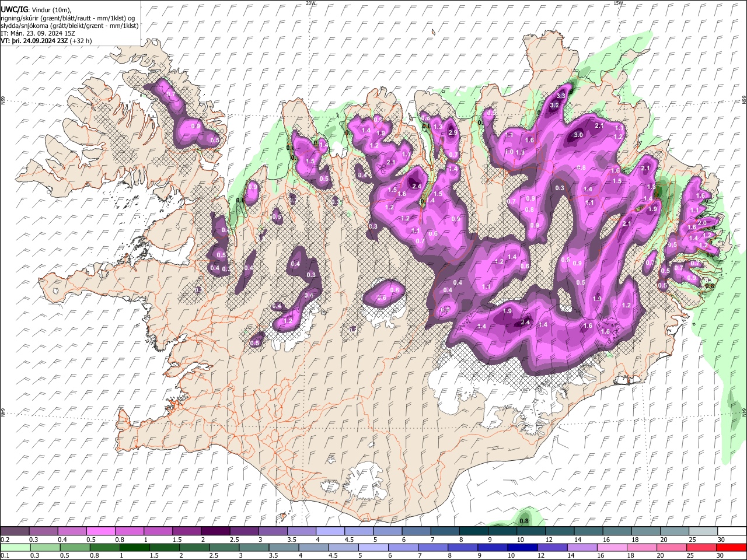Click the 'slydda/snjókoma' description line
Image resolution: width=747 pixels, height=560 pixels.
click(x=70, y=26)
